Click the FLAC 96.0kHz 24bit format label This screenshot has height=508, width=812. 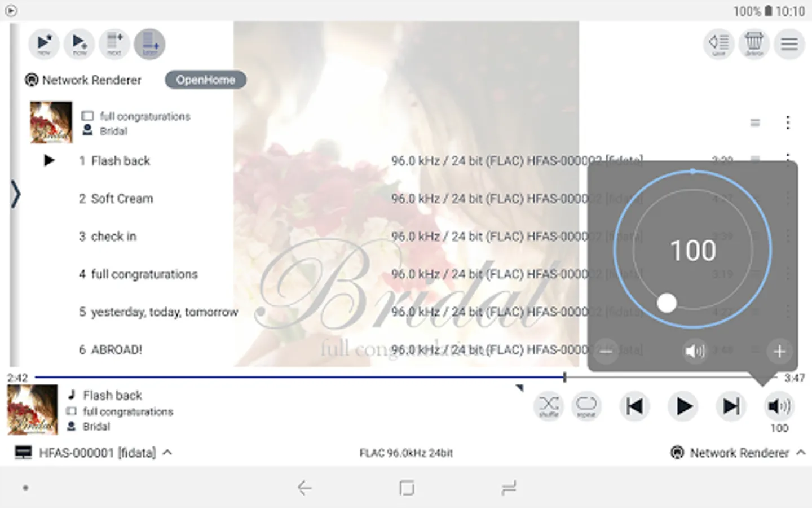pyautogui.click(x=406, y=453)
